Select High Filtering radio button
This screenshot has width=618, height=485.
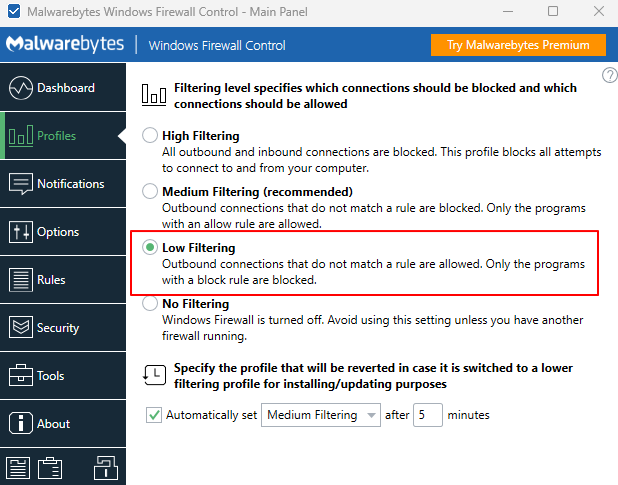point(150,135)
